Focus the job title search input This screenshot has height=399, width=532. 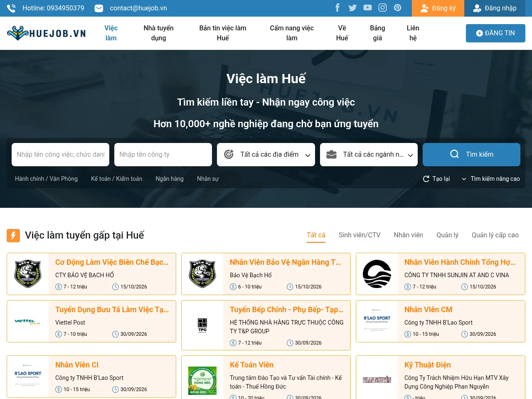click(60, 155)
